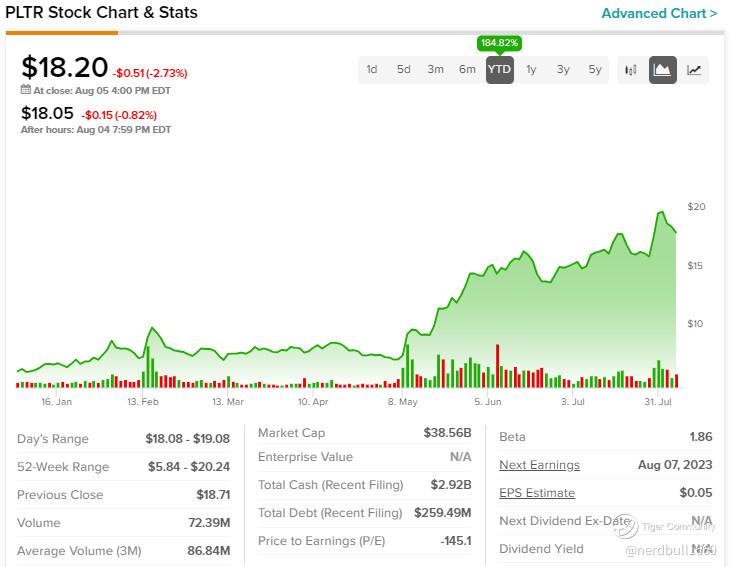This screenshot has width=730, height=567.
Task: Click the Day's Range value $18.08 - $19.08
Action: tap(188, 439)
